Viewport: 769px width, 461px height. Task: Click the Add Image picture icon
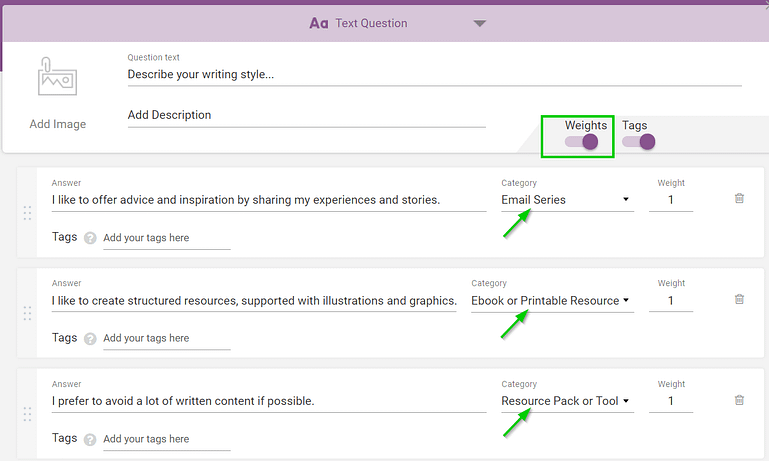[x=57, y=77]
